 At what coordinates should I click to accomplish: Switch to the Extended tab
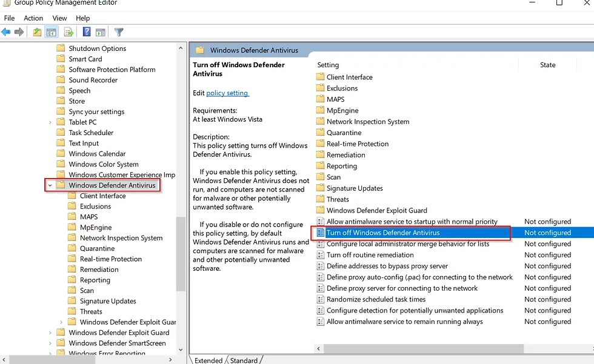(209, 360)
